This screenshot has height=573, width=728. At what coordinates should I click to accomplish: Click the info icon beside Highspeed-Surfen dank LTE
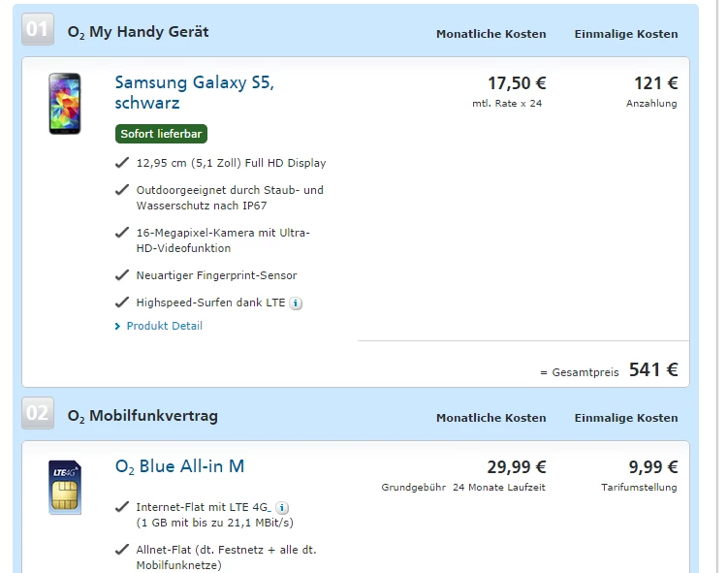point(297,302)
